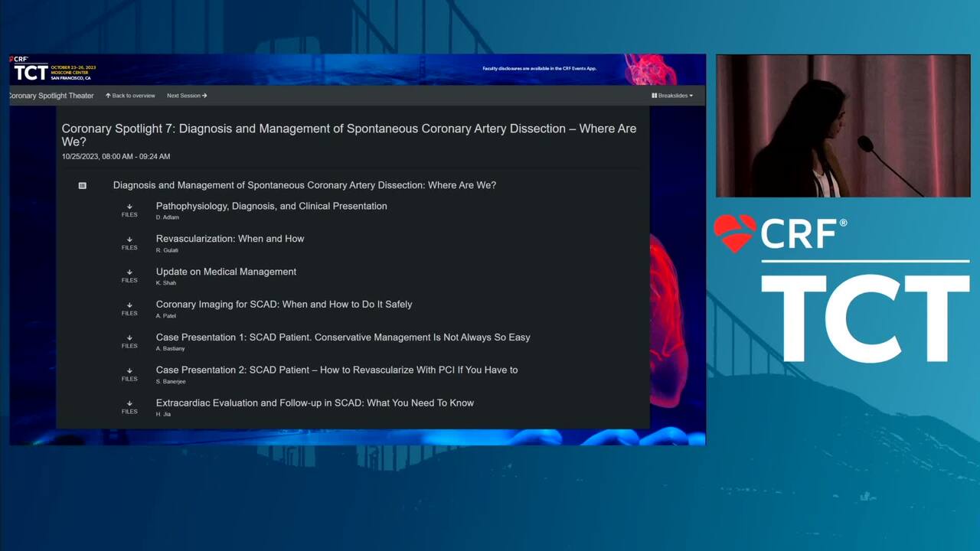Screen dimensions: 980x551
Task: Click the faculty disclosures notice text
Action: [x=539, y=69]
